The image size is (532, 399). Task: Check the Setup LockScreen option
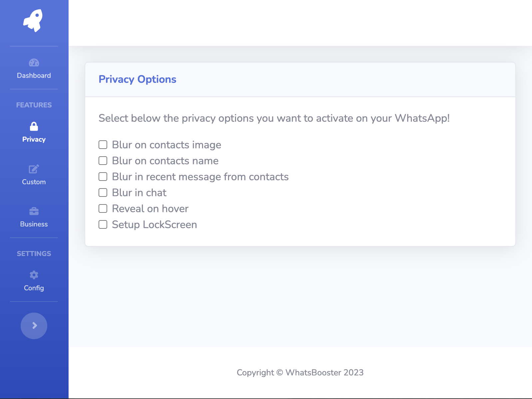(x=103, y=224)
